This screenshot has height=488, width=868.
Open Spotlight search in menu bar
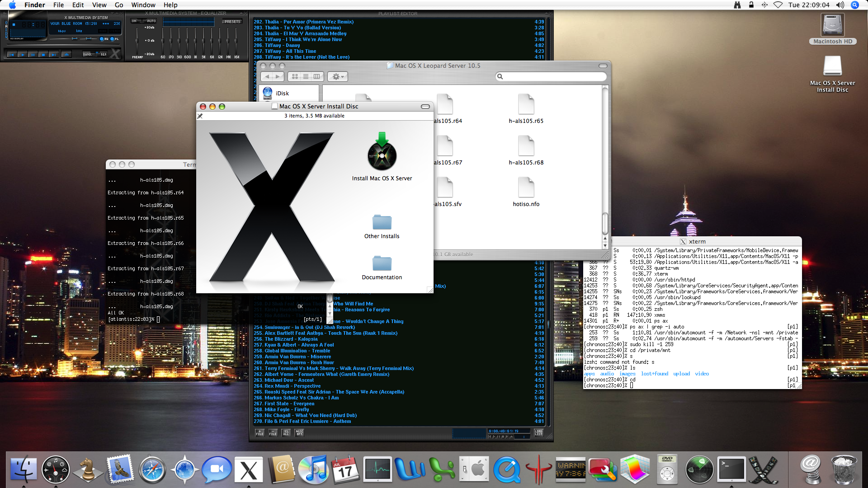coord(854,5)
